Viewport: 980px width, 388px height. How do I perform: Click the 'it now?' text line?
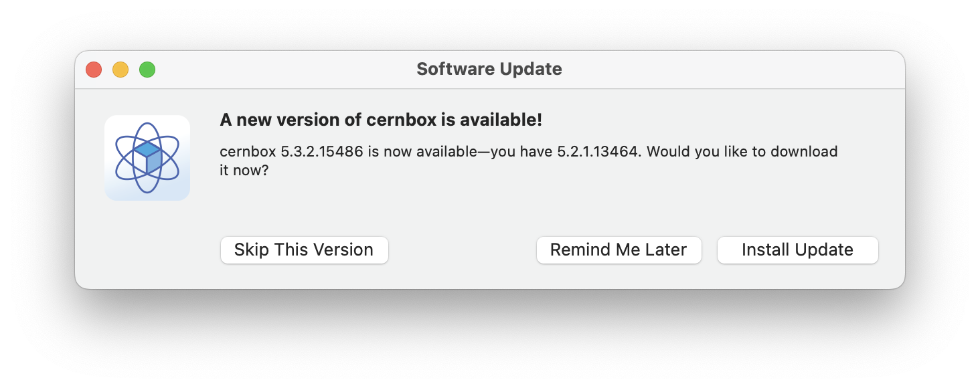tap(244, 171)
